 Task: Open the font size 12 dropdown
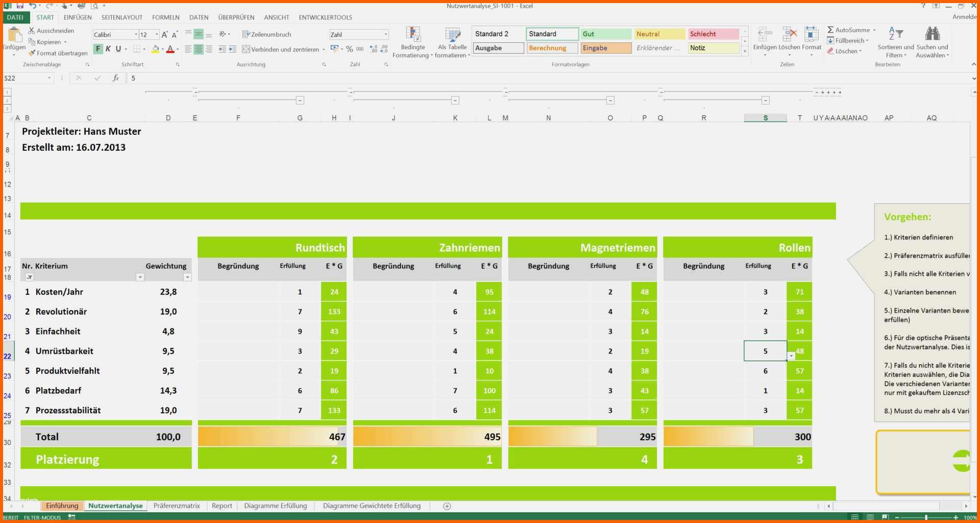pos(157,35)
